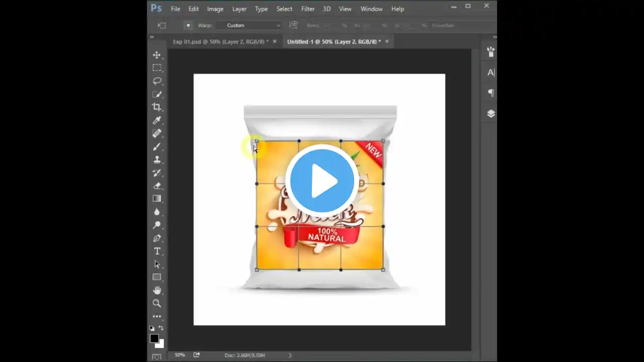The image size is (644, 362).
Task: Open the Paragraph panel icon
Action: (491, 93)
